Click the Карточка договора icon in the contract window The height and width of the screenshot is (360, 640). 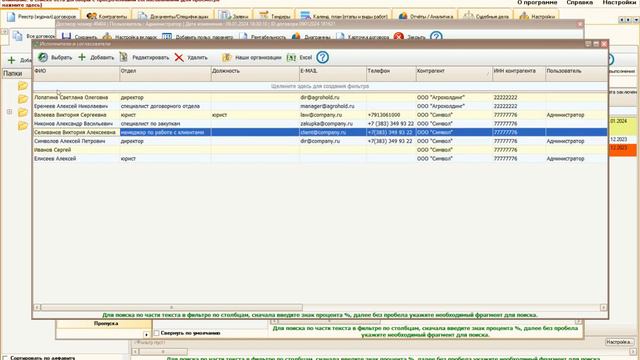click(340, 37)
